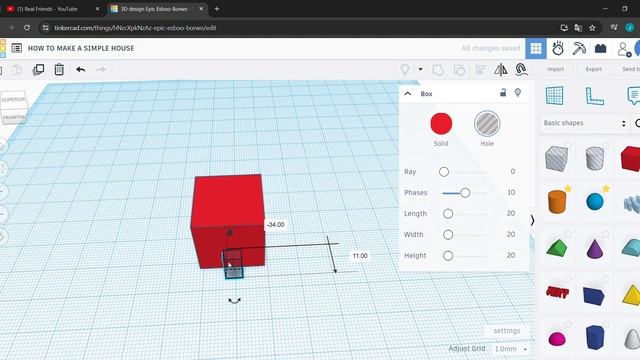Choose the red Solid color swatch
Viewport: 640px width, 360px height.
[441, 124]
